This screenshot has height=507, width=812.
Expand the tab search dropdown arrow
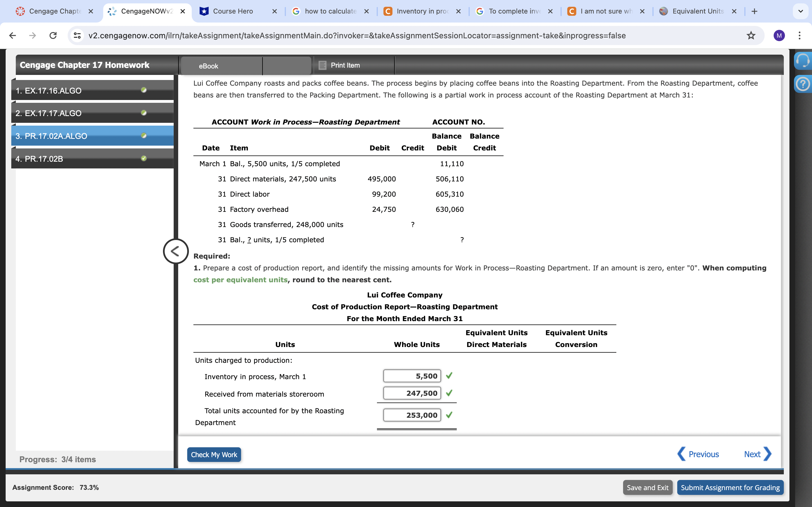[x=800, y=11]
